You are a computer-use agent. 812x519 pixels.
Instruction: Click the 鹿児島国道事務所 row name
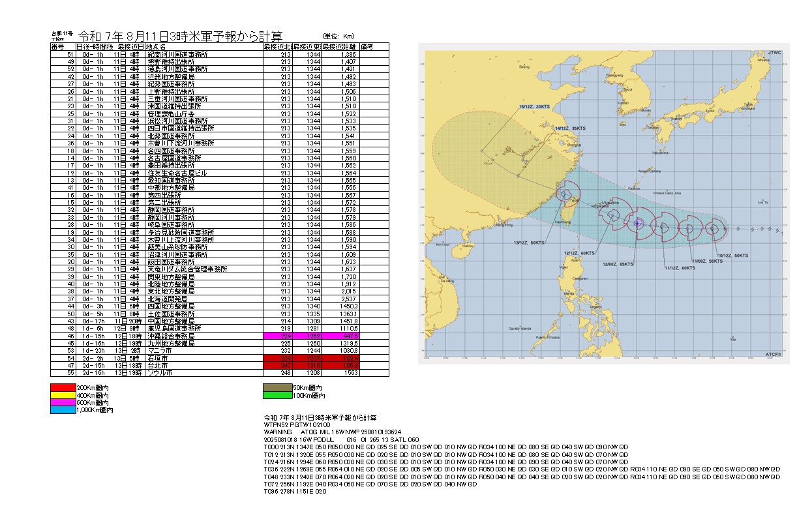pos(174,328)
